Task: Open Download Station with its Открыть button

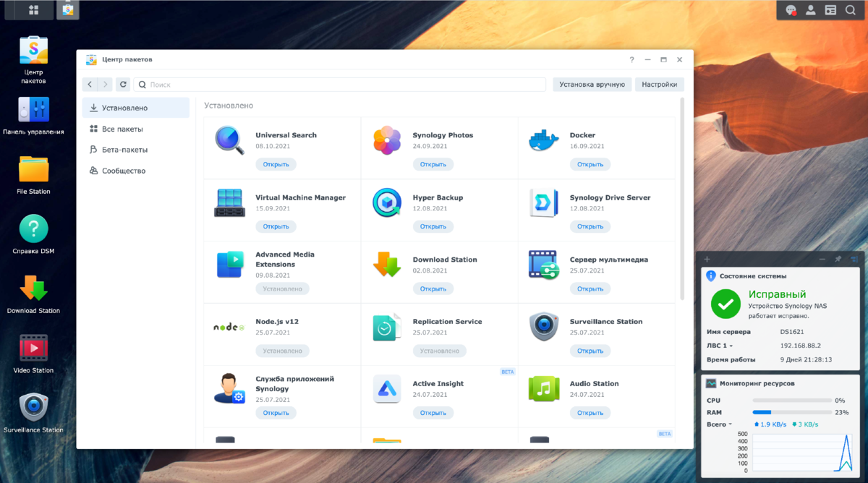Action: click(x=433, y=288)
